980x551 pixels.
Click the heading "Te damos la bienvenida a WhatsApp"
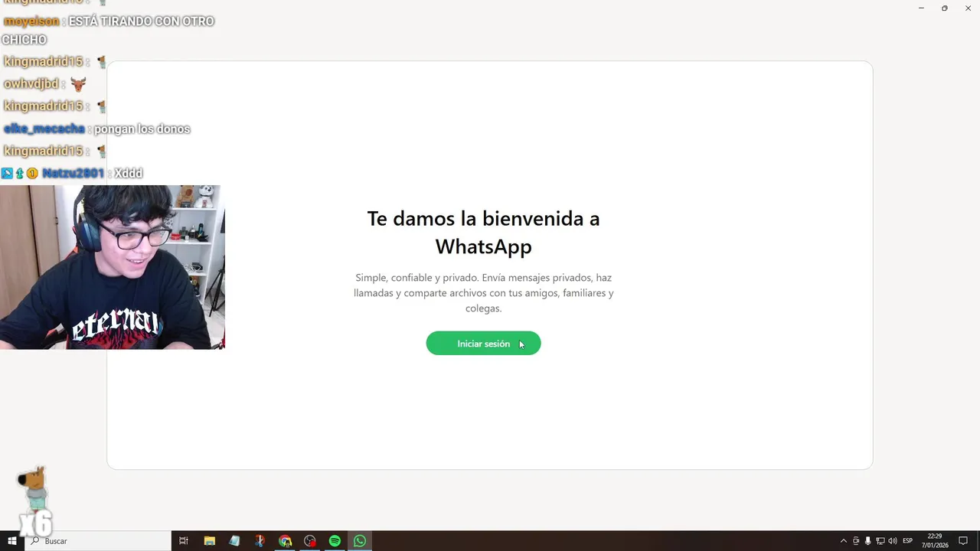(483, 232)
